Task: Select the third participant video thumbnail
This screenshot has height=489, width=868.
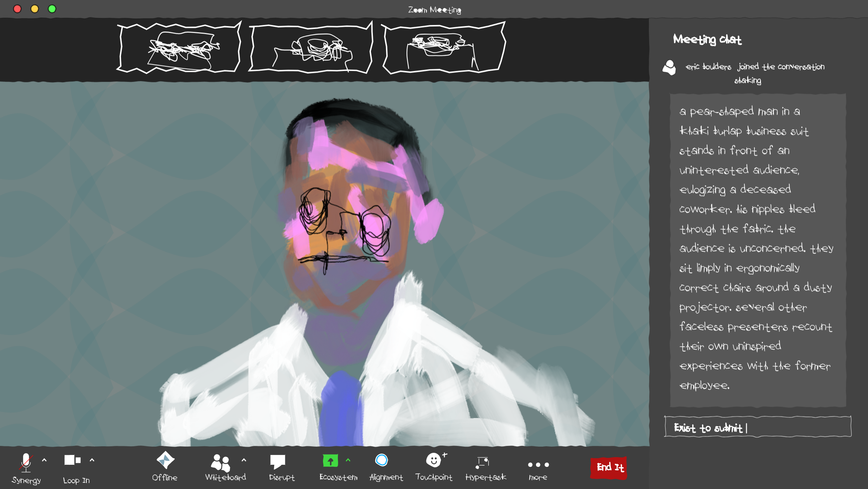Action: tap(443, 48)
